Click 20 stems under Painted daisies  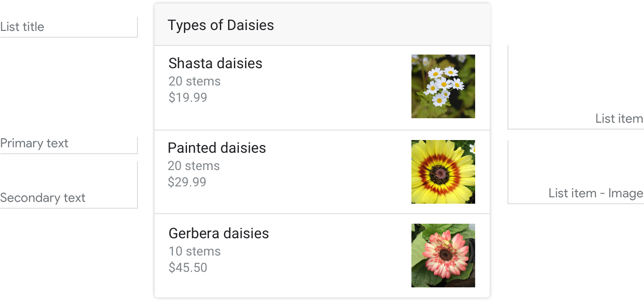tap(193, 166)
